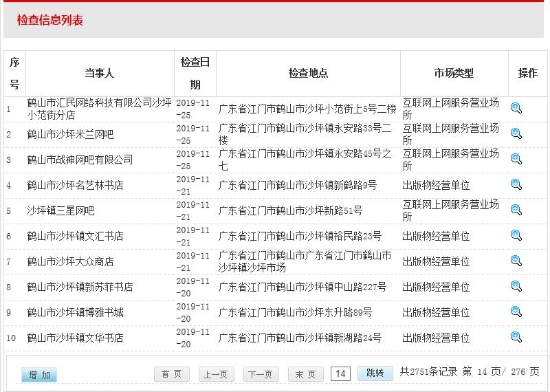Click date 2019-11-21 in 文汇书店 row

pyautogui.click(x=193, y=236)
